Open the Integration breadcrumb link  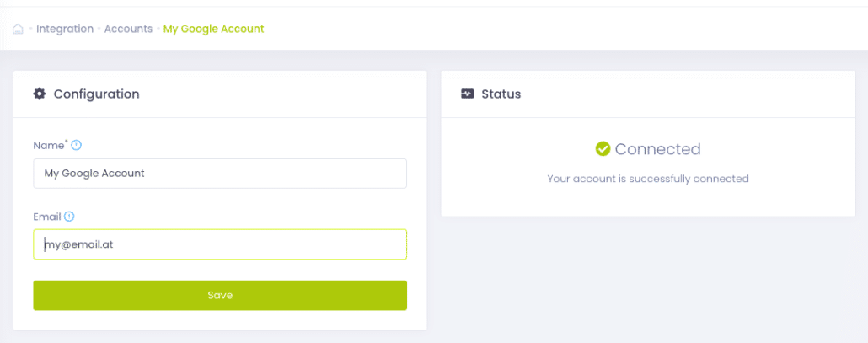pyautogui.click(x=65, y=29)
